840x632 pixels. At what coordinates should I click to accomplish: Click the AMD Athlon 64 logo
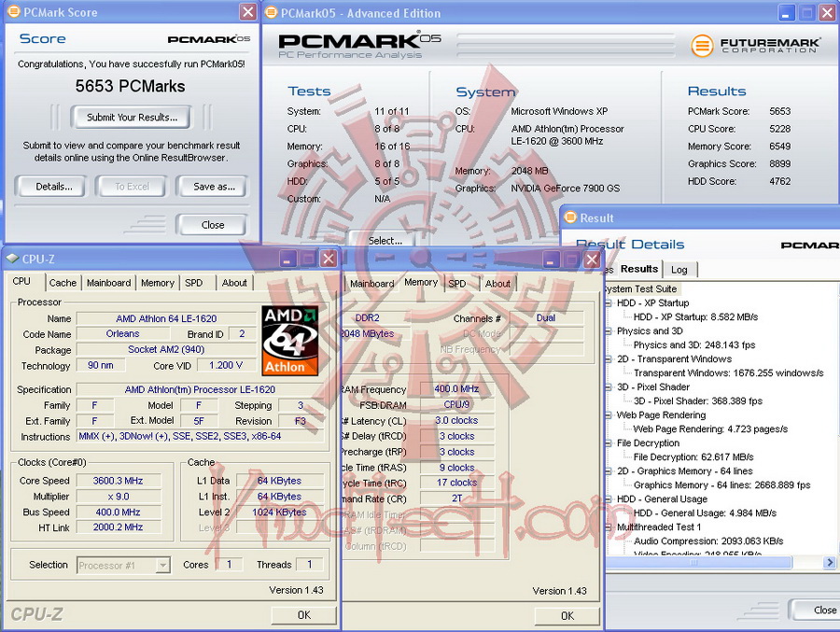click(290, 341)
